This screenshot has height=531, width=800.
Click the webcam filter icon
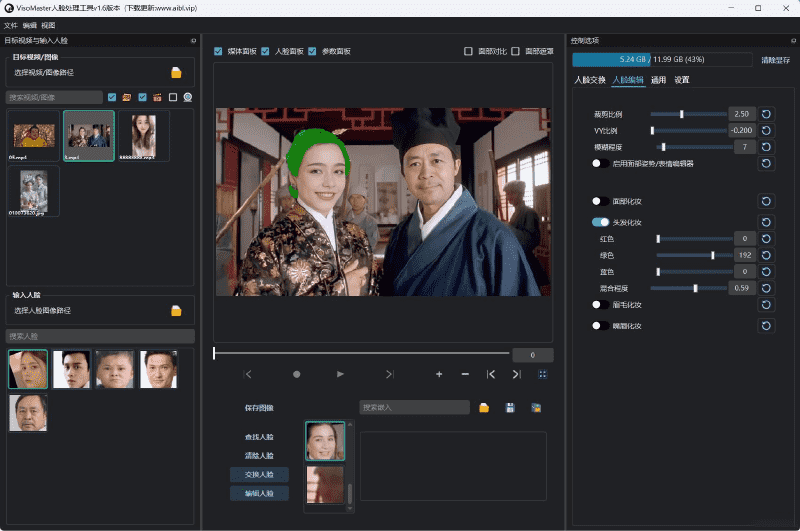pyautogui.click(x=188, y=97)
